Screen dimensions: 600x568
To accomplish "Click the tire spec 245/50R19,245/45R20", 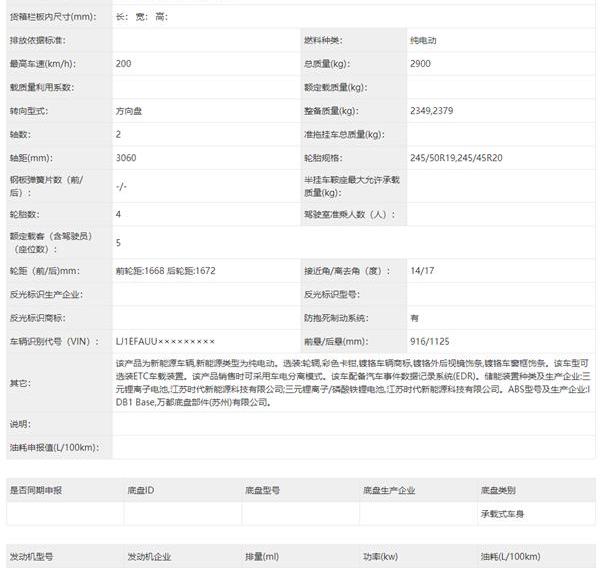I will click(x=456, y=158).
